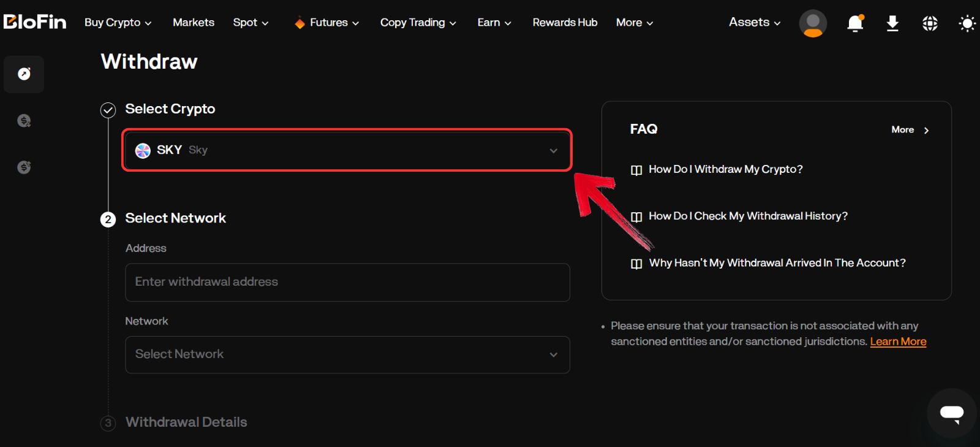
Task: Click the BloFin logo
Action: coord(35,22)
